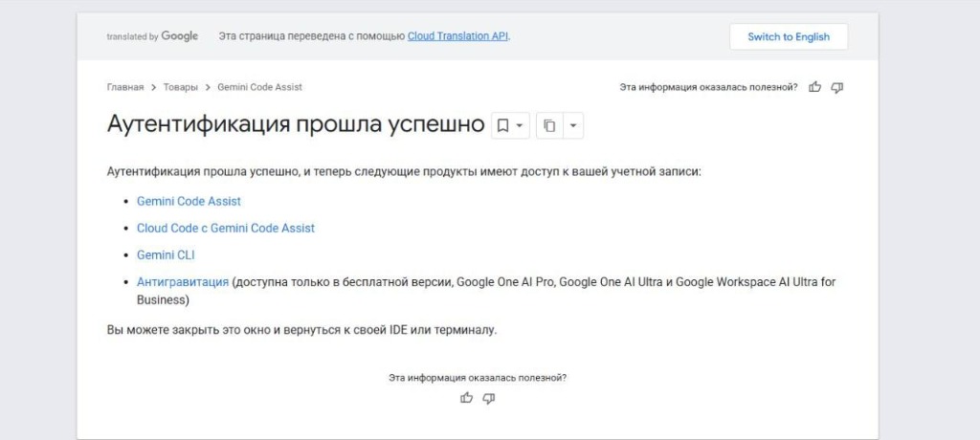Go to Главная breadcrumb
The width and height of the screenshot is (980, 440).
click(x=125, y=87)
